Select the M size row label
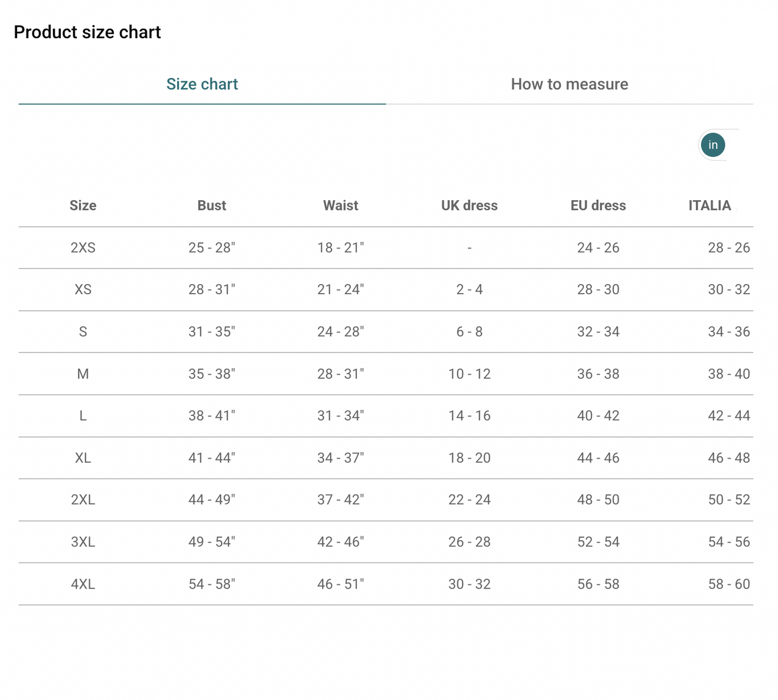The height and width of the screenshot is (700, 778). click(83, 374)
